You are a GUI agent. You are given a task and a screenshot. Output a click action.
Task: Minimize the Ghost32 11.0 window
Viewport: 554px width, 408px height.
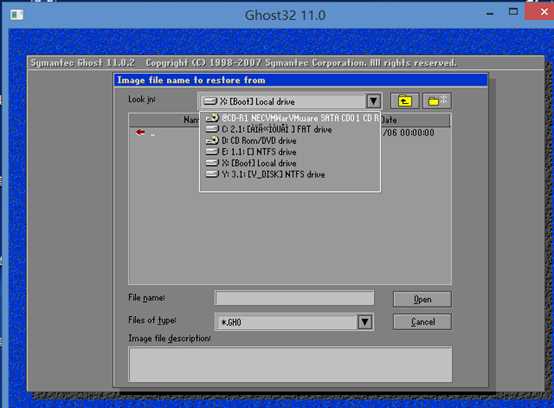click(490, 13)
